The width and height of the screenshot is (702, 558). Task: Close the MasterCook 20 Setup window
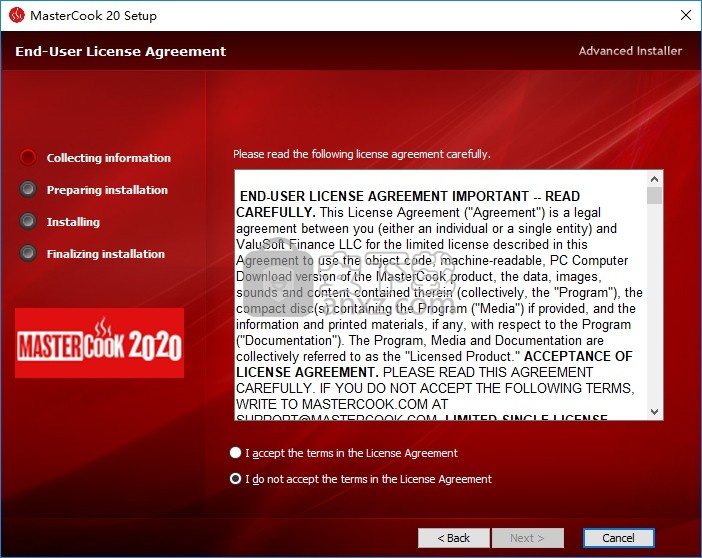tap(685, 15)
